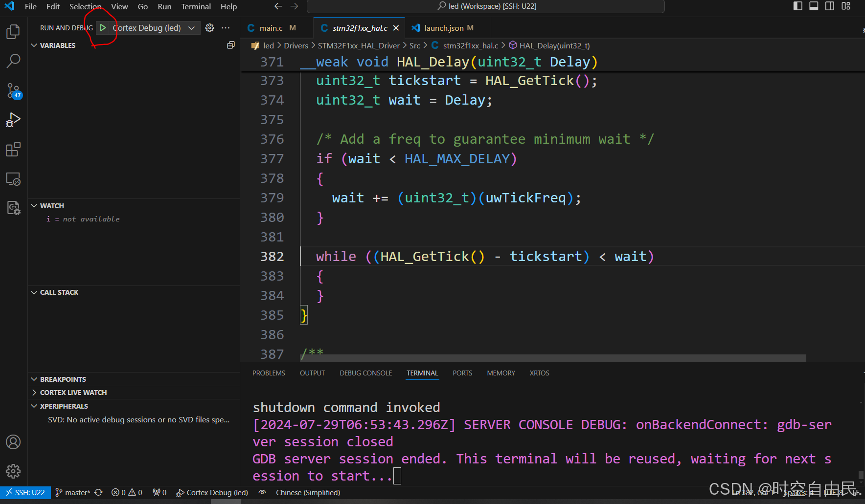This screenshot has height=504, width=865.
Task: Click the editor horizontal scrollbar
Action: 553,358
